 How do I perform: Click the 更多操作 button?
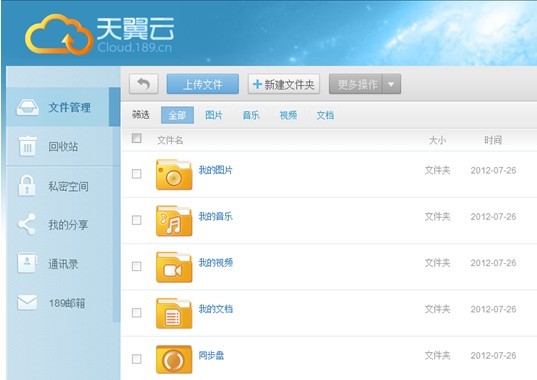(356, 84)
